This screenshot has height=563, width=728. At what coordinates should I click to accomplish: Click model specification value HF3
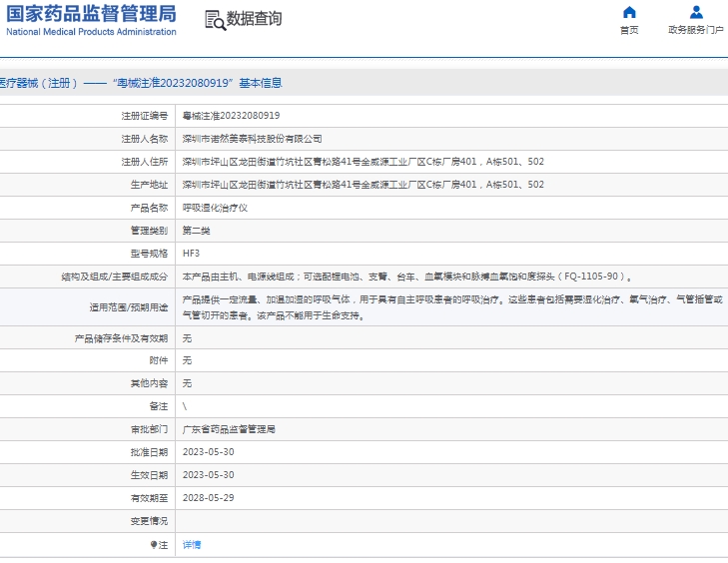pos(191,254)
